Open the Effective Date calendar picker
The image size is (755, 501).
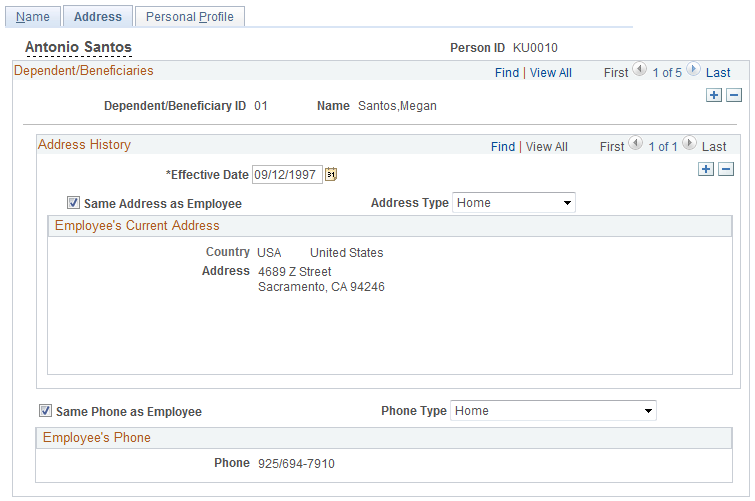(331, 174)
